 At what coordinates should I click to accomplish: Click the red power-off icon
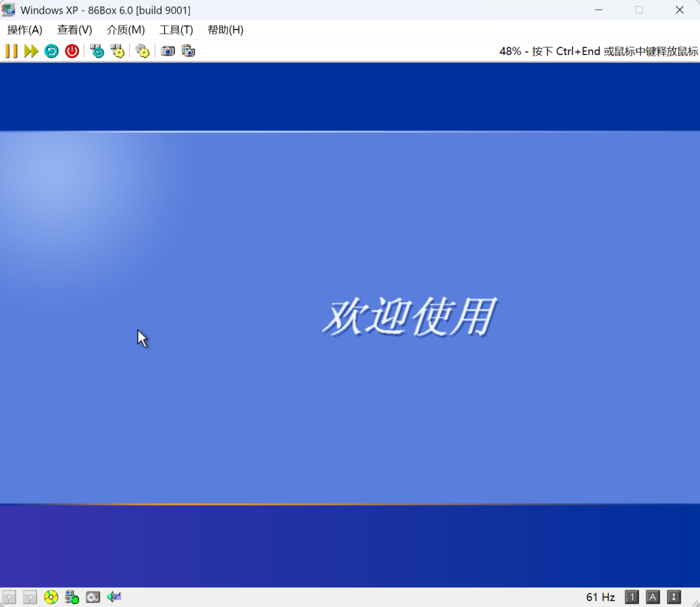click(72, 51)
